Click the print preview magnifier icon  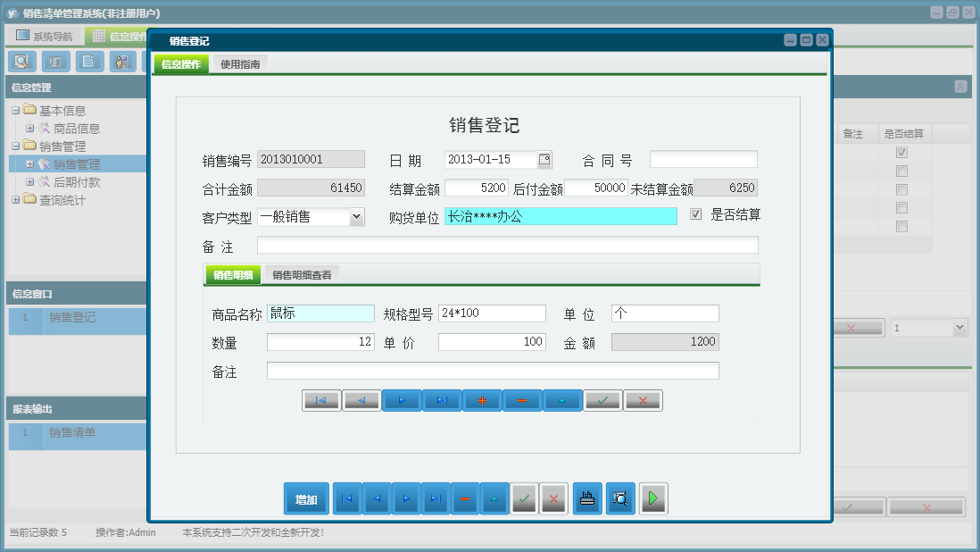pyautogui.click(x=620, y=498)
